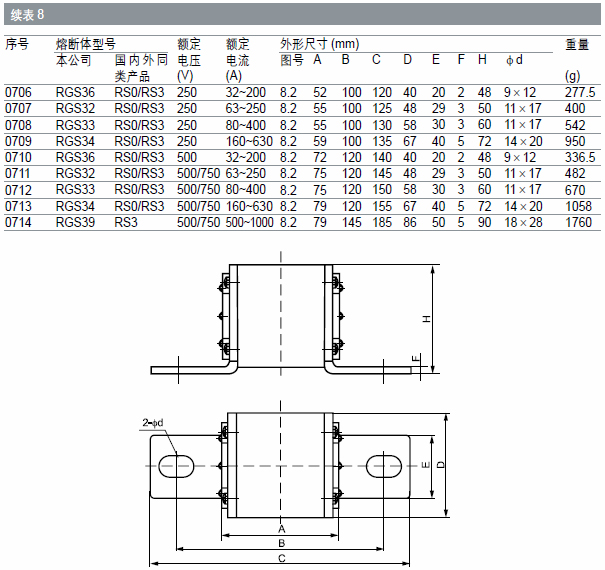Click the C dimension label at the bottom
This screenshot has height=570, width=605.
282,558
